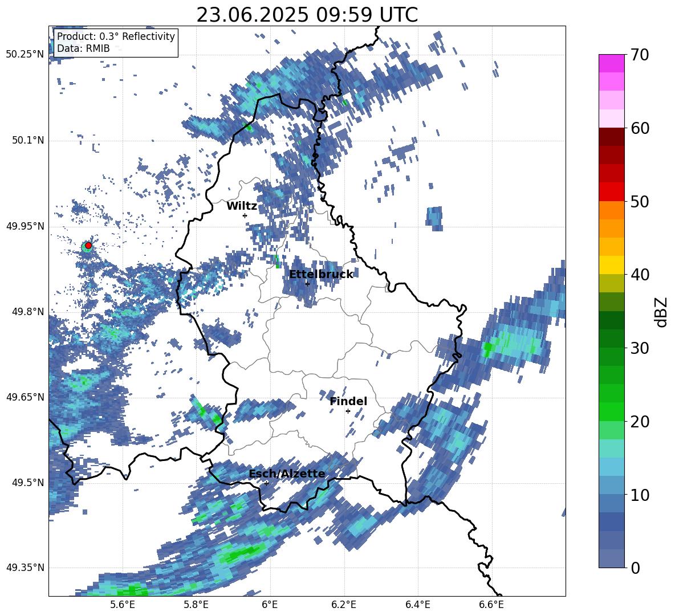Click the 50.1°N latitude label
This screenshot has height=616, width=675.
pos(27,140)
